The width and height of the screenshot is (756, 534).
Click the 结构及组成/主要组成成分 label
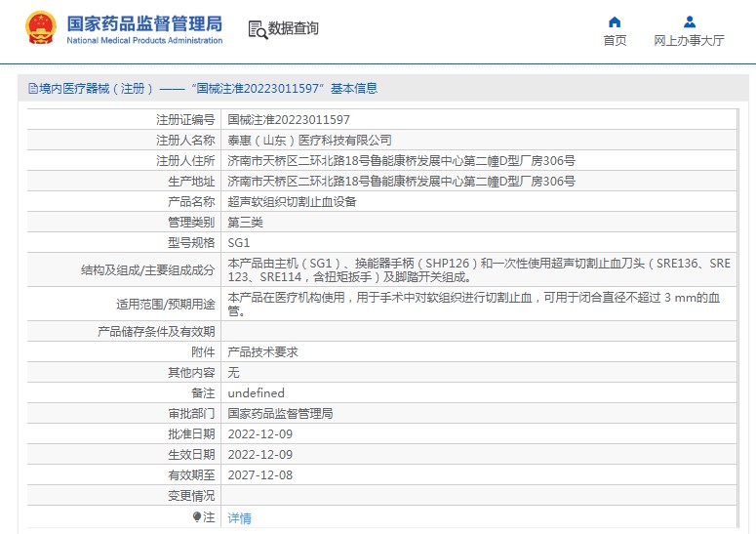[x=147, y=270]
